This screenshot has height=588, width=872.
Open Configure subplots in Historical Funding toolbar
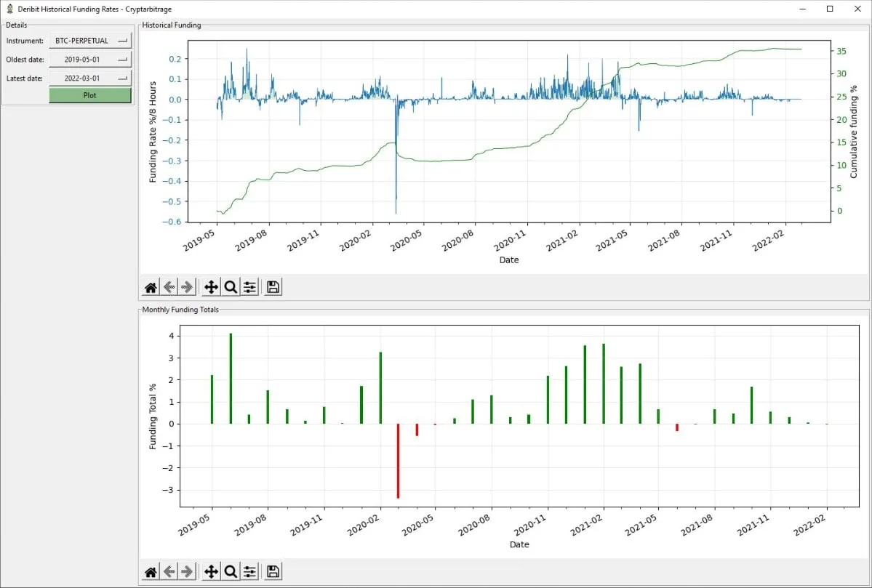pyautogui.click(x=249, y=287)
